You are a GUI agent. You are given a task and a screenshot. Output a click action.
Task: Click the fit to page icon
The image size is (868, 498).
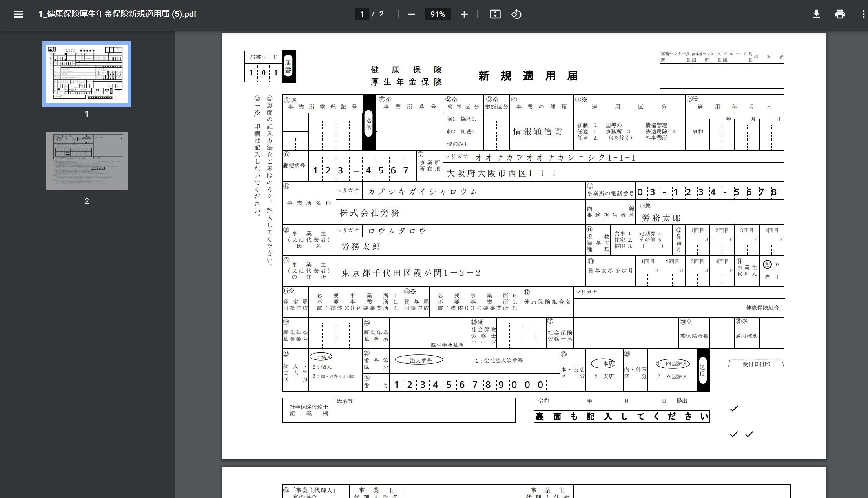495,14
